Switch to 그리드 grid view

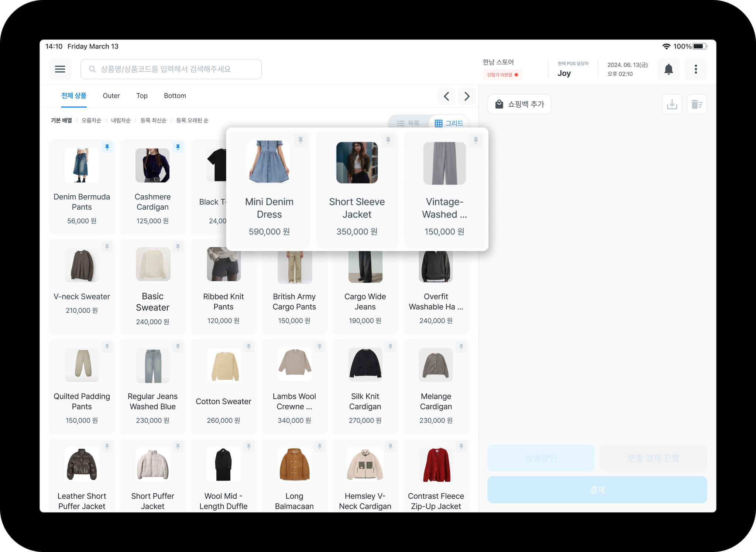pyautogui.click(x=449, y=123)
